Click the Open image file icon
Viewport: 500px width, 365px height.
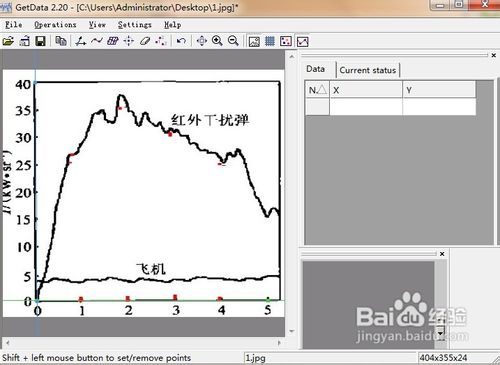(8, 41)
